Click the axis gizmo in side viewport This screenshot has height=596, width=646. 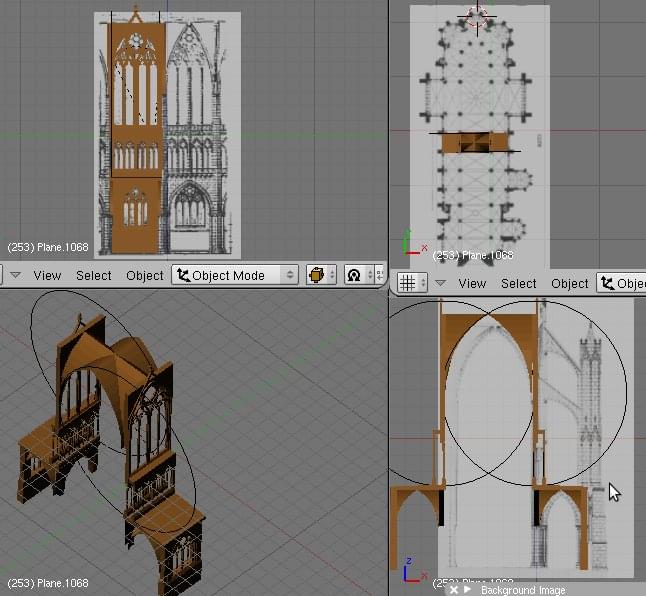point(413,570)
